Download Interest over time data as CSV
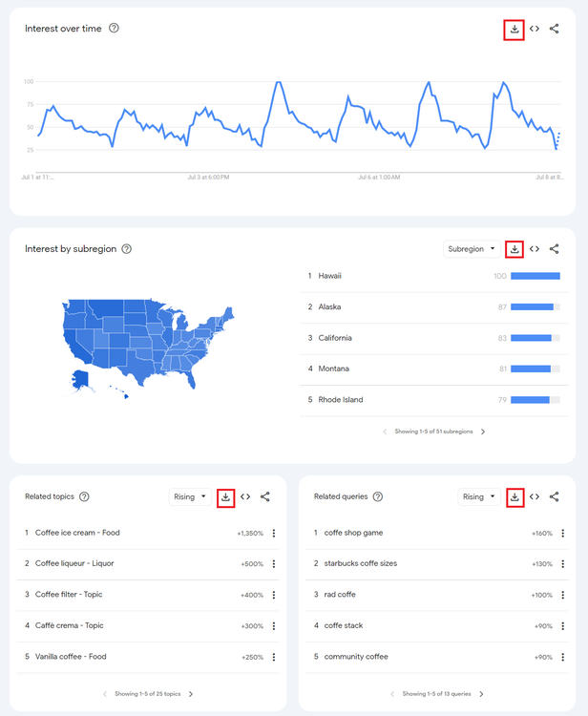The width and height of the screenshot is (588, 716). (x=514, y=29)
